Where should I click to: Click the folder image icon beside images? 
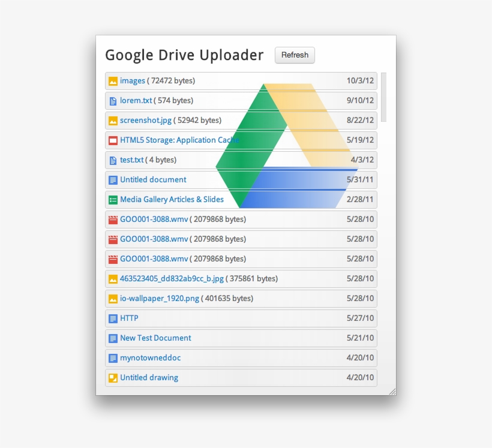click(113, 80)
